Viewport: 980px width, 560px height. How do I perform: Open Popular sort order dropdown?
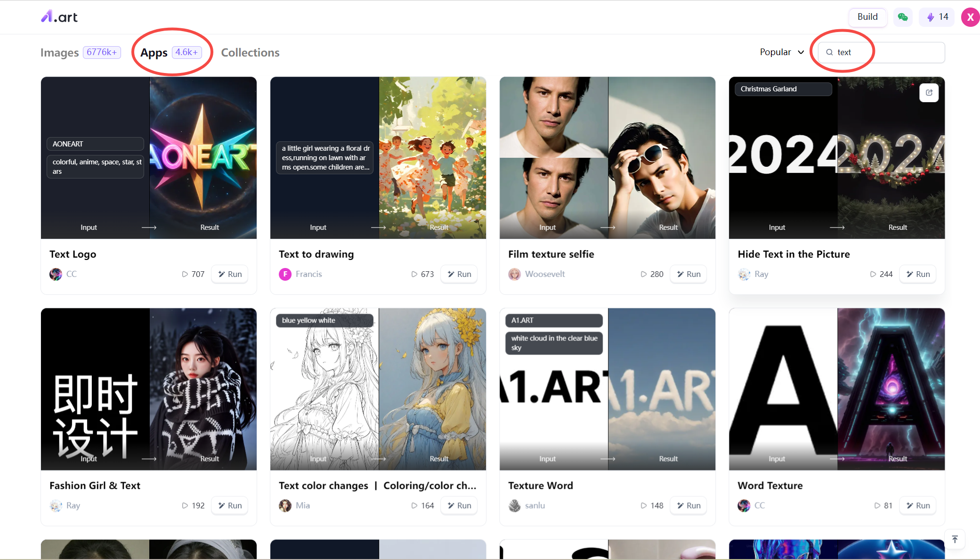coord(781,52)
